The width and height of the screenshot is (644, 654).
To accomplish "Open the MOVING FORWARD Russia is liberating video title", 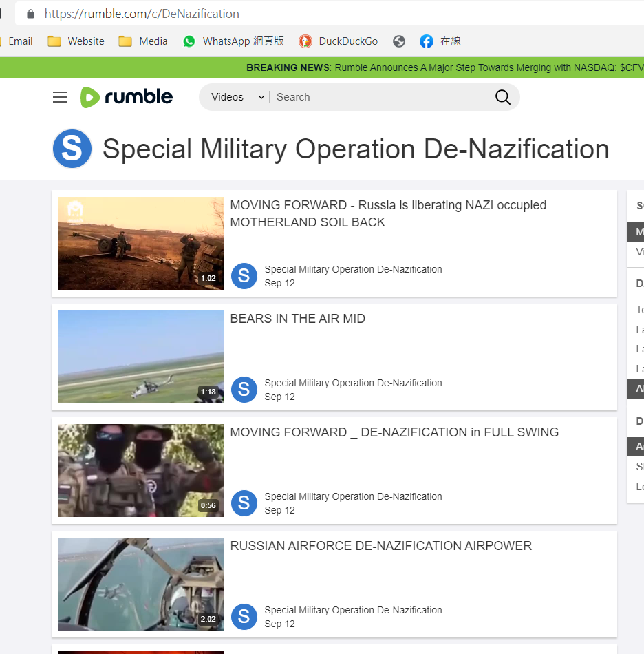I will (388, 213).
